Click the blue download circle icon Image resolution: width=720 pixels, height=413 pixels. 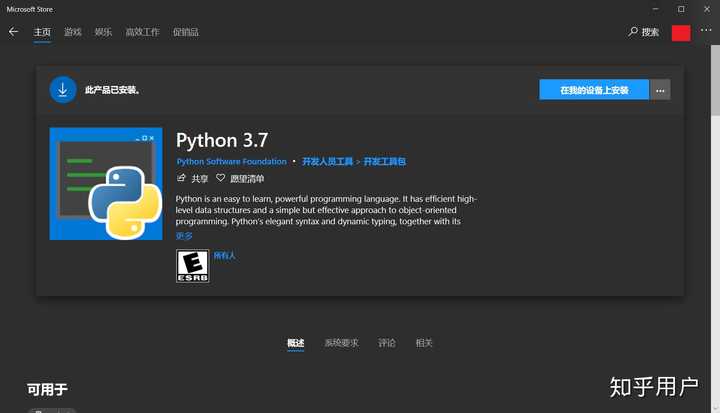(63, 90)
